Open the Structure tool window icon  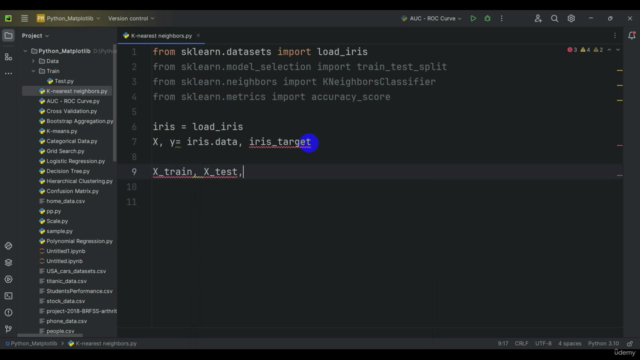tap(8, 57)
